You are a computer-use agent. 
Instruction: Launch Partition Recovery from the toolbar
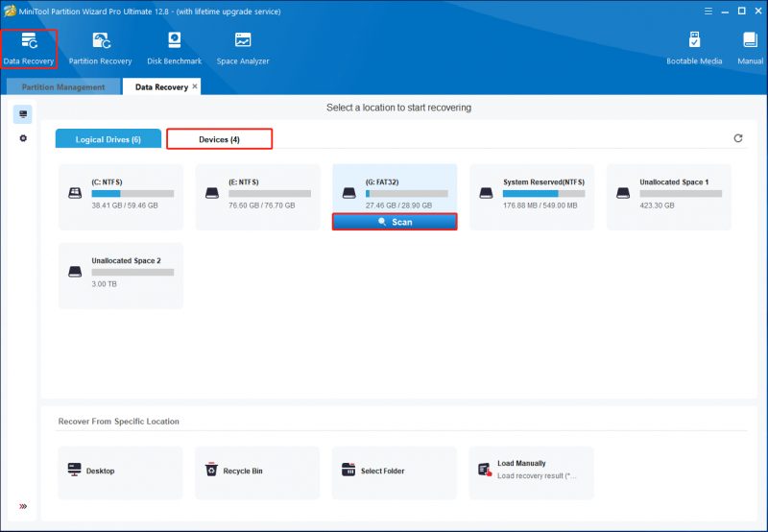(x=101, y=49)
